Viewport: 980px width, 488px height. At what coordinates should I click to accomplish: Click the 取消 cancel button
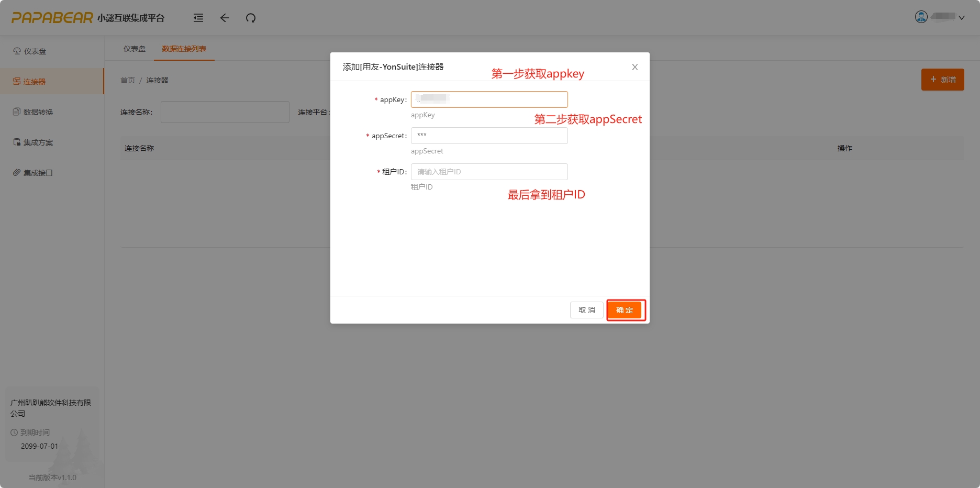coord(586,310)
